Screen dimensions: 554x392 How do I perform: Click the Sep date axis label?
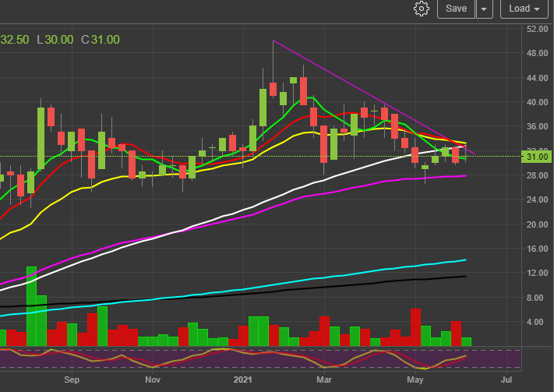pos(72,380)
